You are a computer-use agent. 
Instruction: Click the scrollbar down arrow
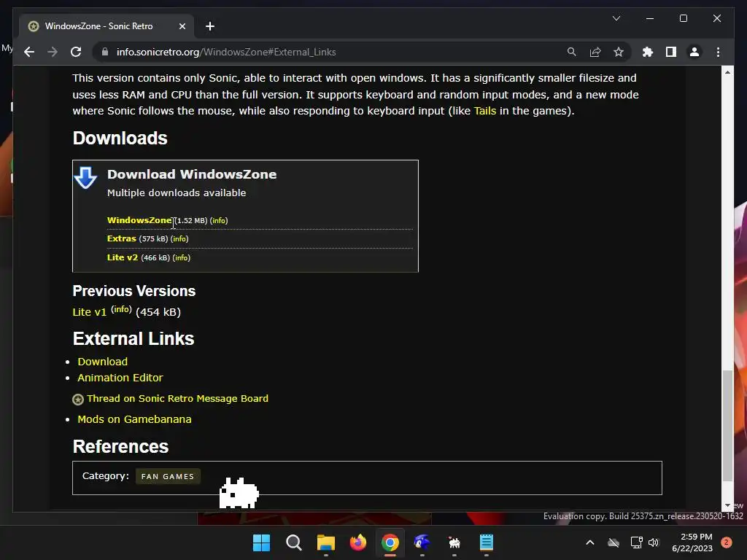point(727,506)
